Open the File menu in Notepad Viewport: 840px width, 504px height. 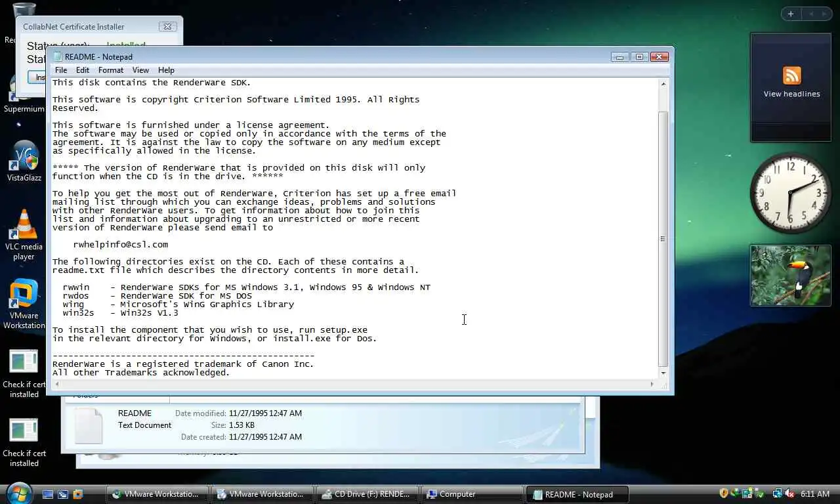pos(61,70)
